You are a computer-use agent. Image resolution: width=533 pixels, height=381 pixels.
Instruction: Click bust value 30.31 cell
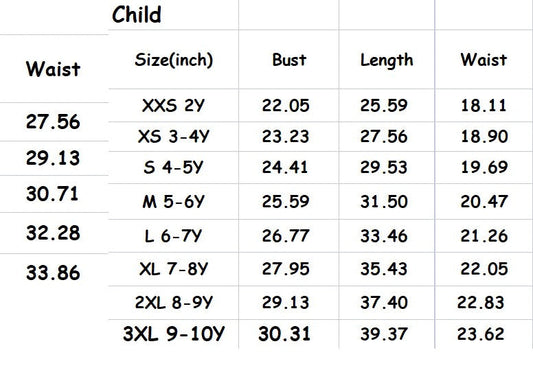click(x=285, y=334)
